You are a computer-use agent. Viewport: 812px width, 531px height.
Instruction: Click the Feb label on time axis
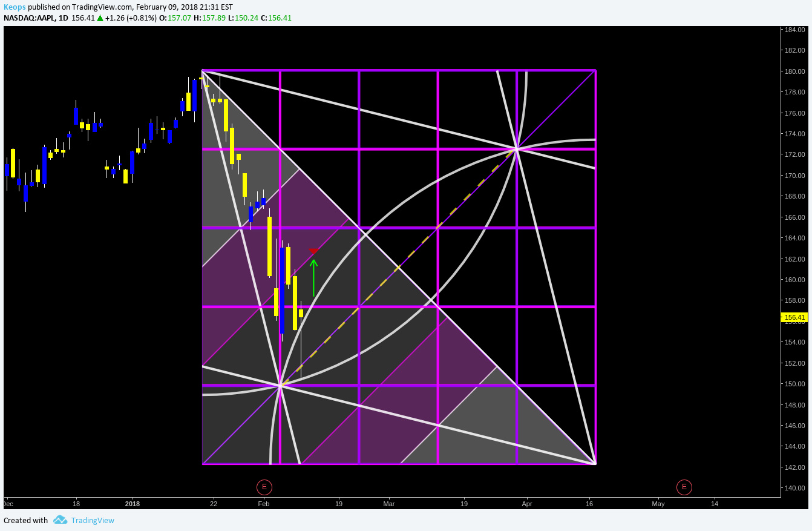[x=264, y=504]
